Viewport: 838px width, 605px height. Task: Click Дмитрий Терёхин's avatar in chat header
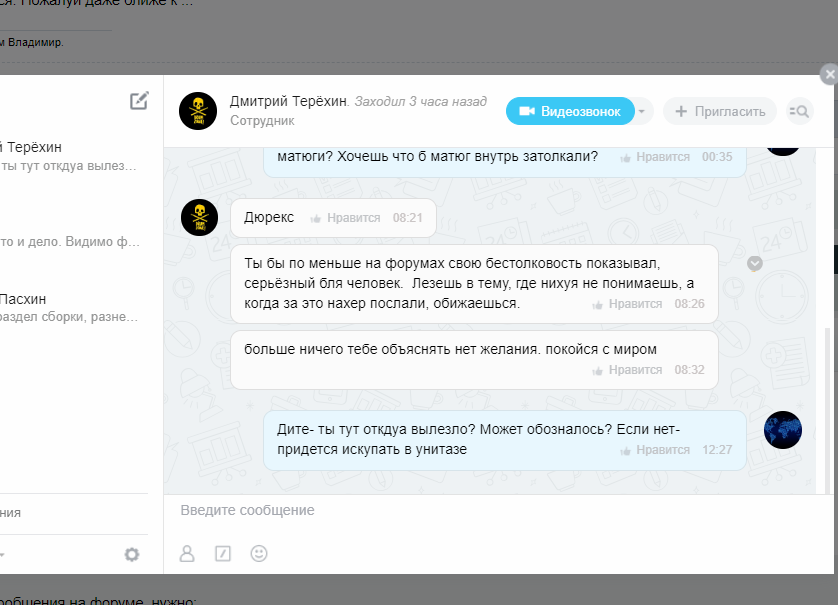coord(198,110)
